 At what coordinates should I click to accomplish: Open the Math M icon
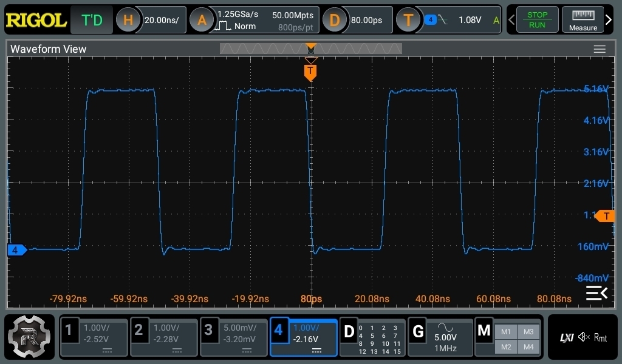point(484,331)
